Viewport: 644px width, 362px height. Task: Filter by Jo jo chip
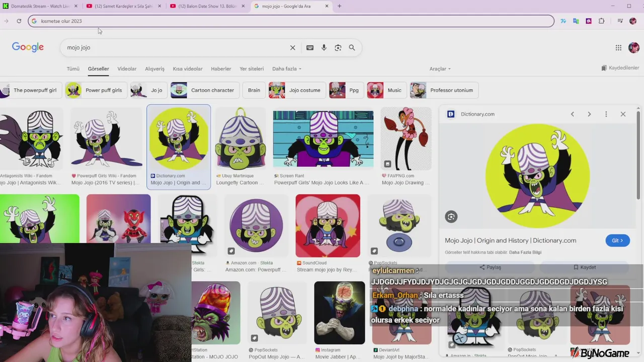click(148, 90)
